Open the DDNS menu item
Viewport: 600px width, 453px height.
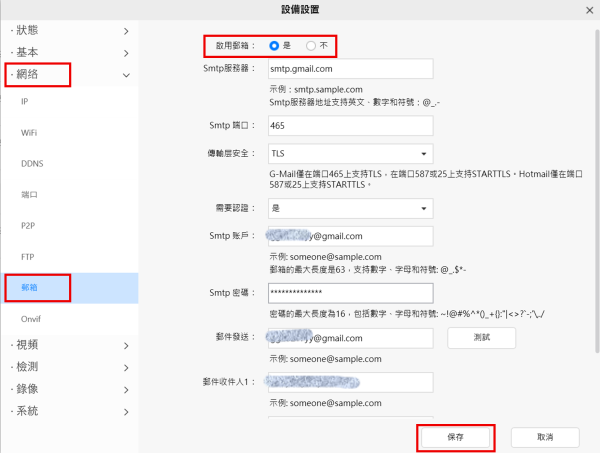[x=32, y=164]
